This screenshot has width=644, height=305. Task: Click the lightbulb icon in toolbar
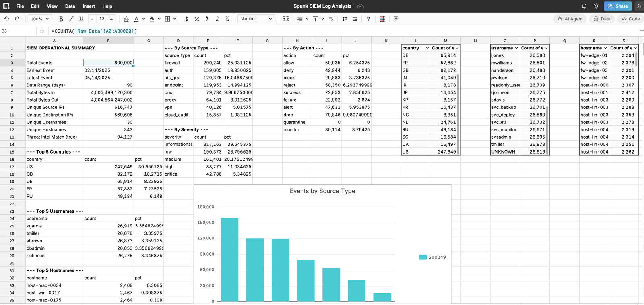(368, 19)
